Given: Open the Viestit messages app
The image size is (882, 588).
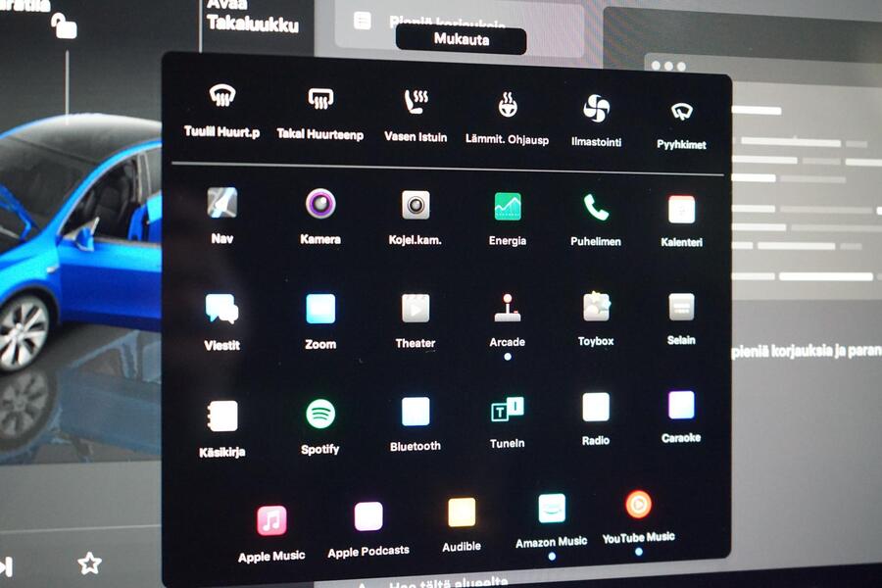Looking at the screenshot, I should 222,309.
